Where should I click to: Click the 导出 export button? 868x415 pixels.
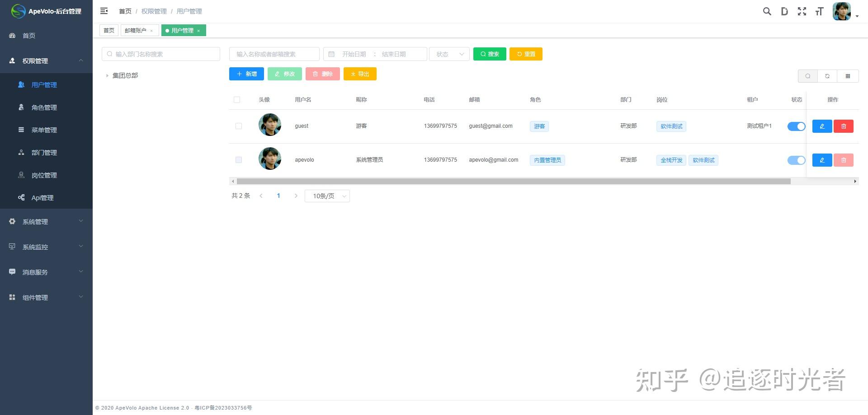coord(360,74)
